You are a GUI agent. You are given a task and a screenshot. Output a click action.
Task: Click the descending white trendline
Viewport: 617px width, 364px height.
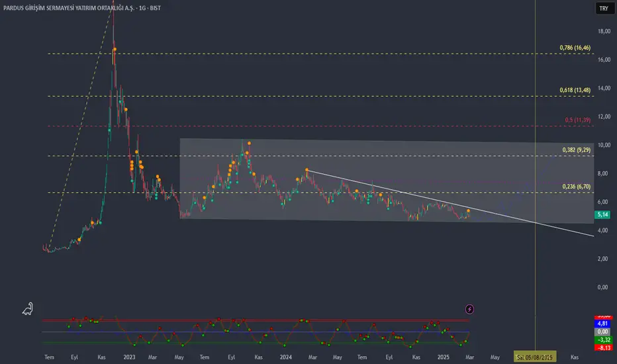point(450,203)
